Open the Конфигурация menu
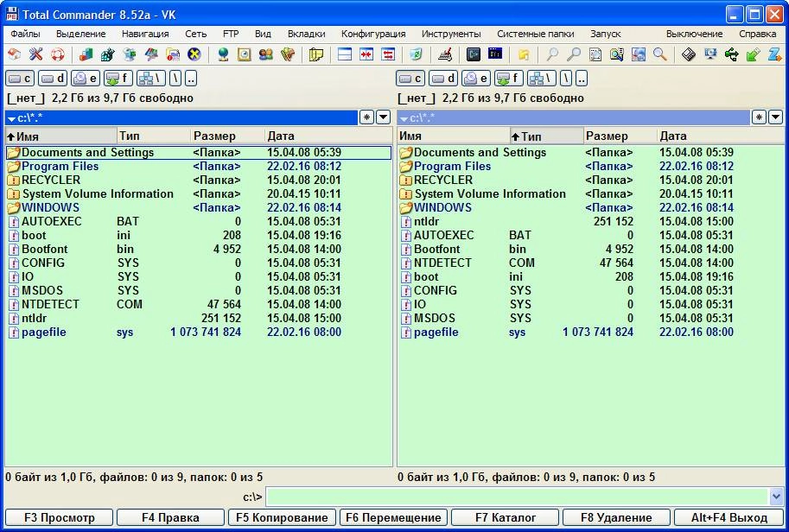Viewport: 789px width, 532px height. pos(373,34)
